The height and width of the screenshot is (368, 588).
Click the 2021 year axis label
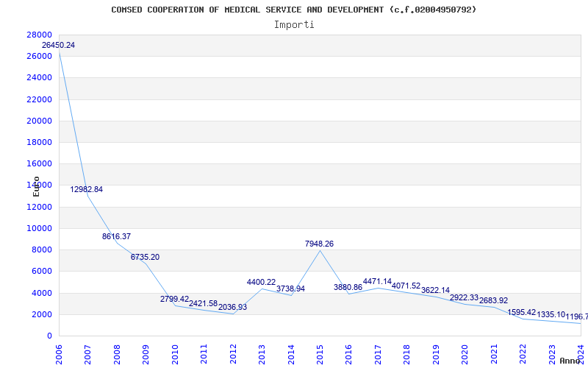pos(494,355)
